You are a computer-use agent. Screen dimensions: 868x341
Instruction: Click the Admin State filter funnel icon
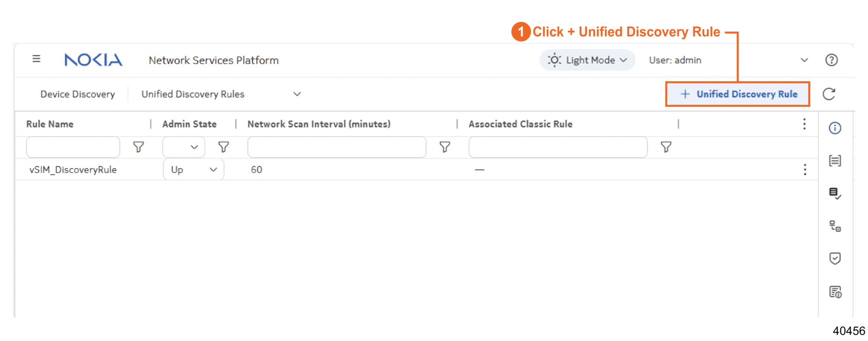[x=224, y=147]
